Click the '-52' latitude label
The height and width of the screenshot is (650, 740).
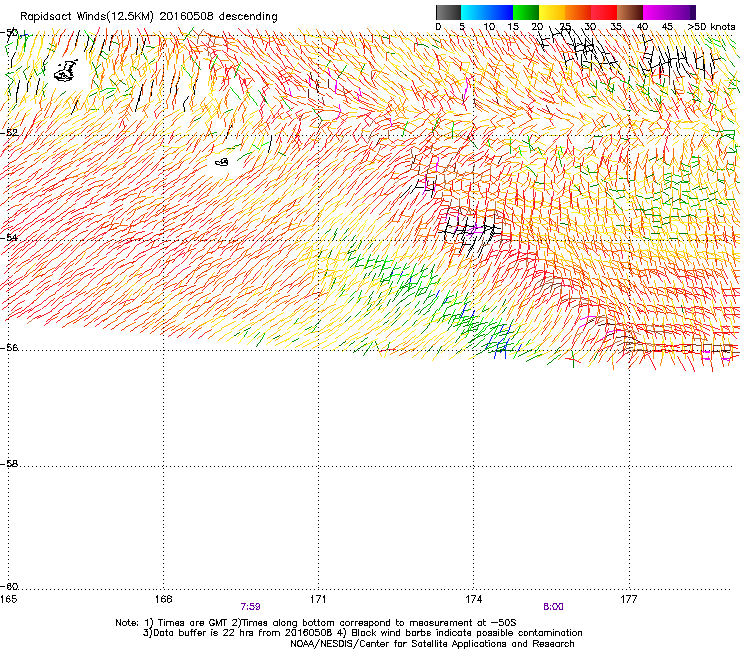[x=9, y=133]
